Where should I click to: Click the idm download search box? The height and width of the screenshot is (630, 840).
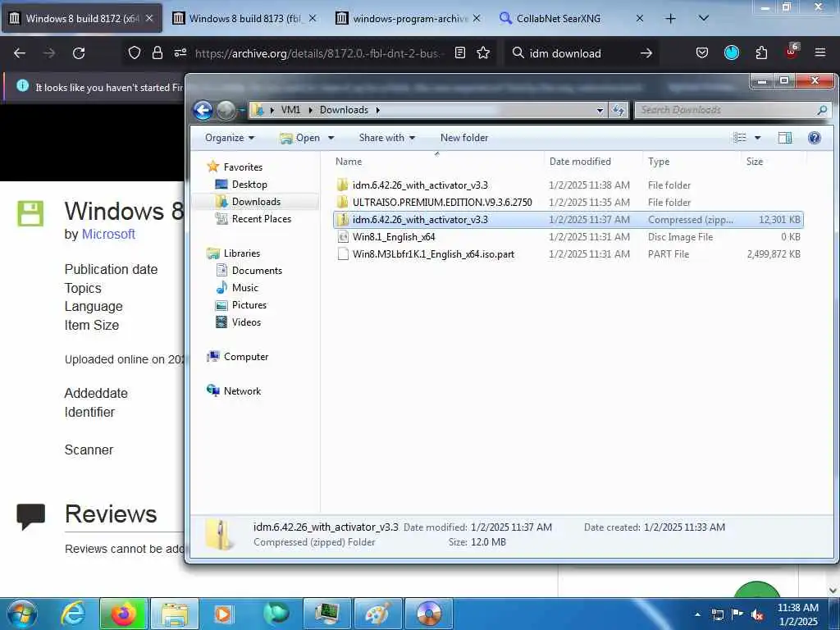click(581, 53)
